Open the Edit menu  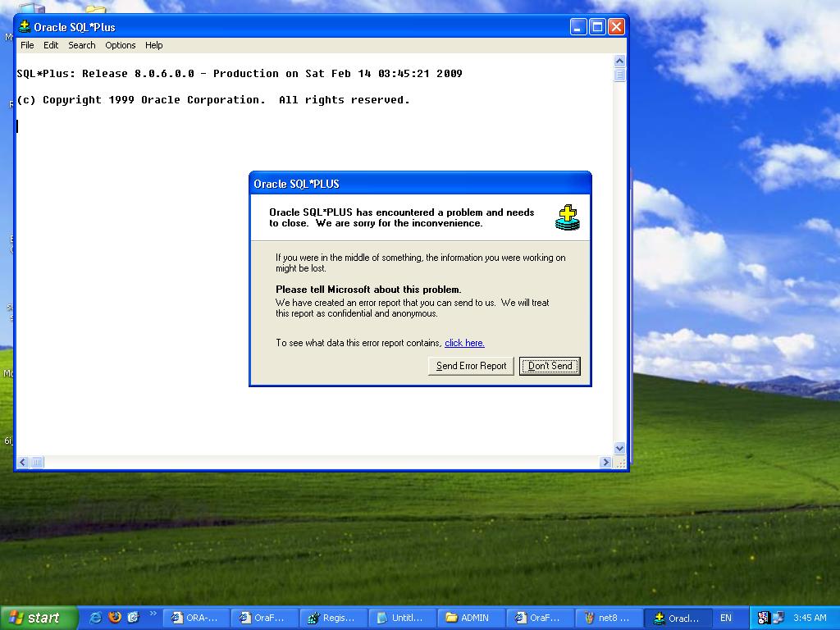point(51,46)
